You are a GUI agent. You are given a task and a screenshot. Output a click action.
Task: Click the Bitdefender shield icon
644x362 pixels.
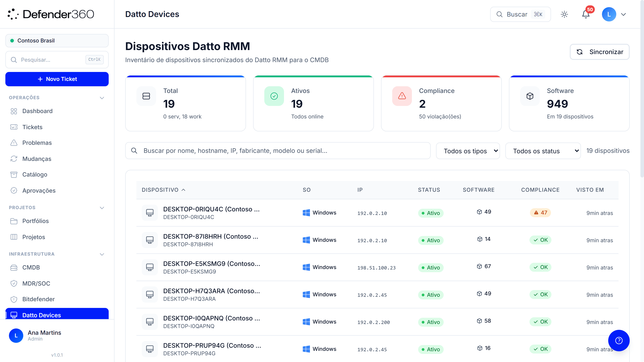tap(14, 299)
